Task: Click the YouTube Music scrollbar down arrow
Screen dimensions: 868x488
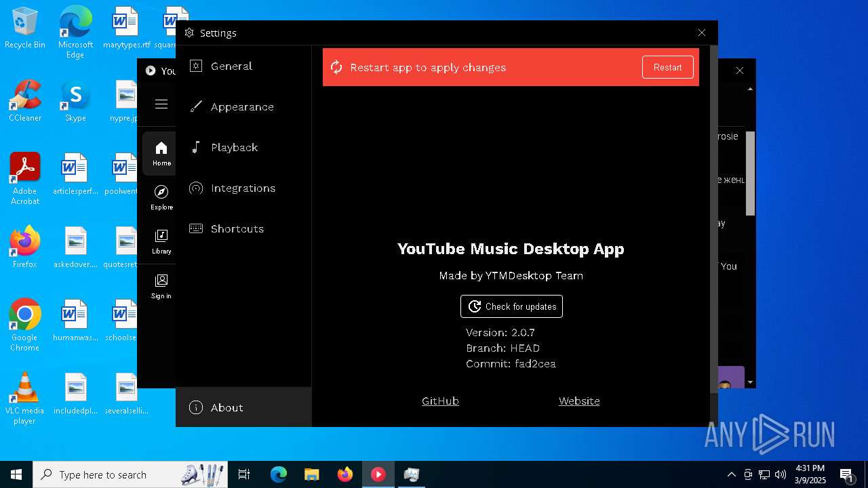Action: [x=750, y=383]
